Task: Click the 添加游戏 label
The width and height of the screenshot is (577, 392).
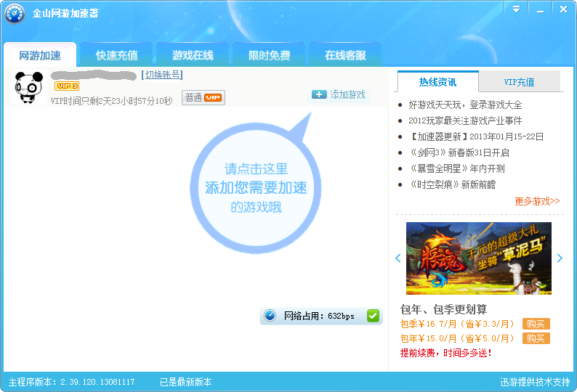Action: click(347, 94)
